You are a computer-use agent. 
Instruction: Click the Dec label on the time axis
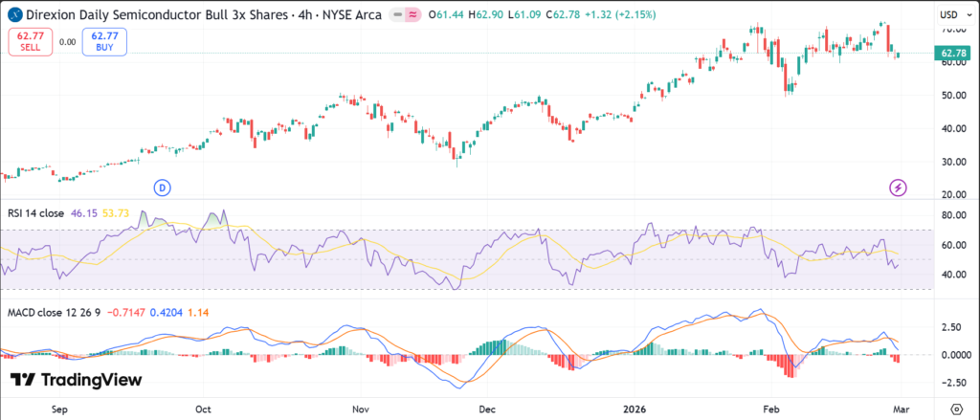click(489, 409)
